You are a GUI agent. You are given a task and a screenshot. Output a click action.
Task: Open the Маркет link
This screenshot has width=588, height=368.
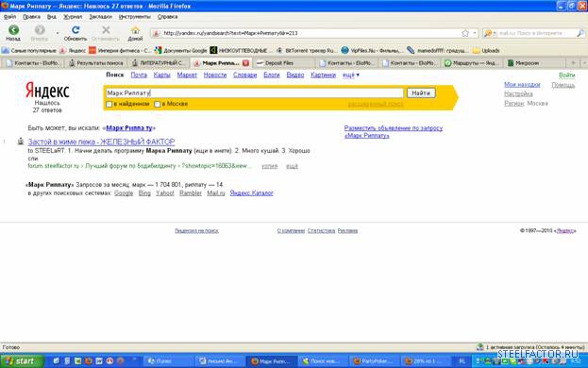click(x=187, y=75)
